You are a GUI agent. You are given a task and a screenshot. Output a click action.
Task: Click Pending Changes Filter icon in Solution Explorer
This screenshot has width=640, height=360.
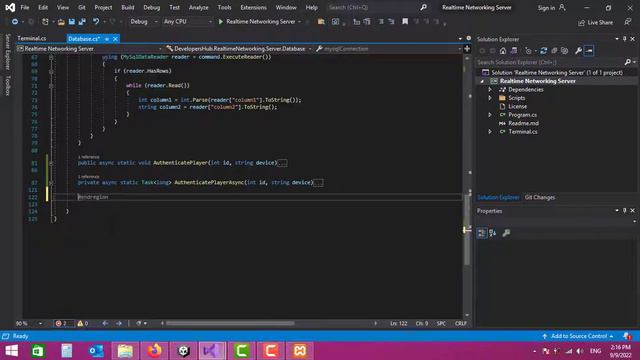click(529, 51)
